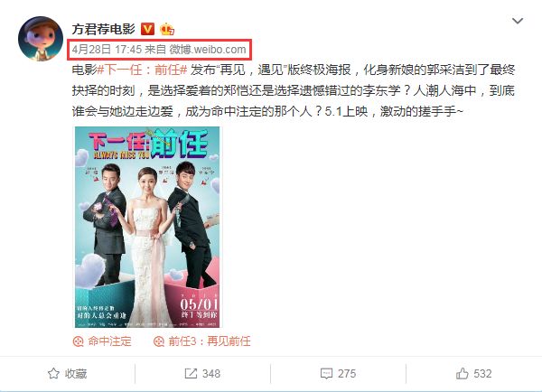This screenshot has height=392, width=542.
Task: Click the repost share icon
Action: click(191, 373)
